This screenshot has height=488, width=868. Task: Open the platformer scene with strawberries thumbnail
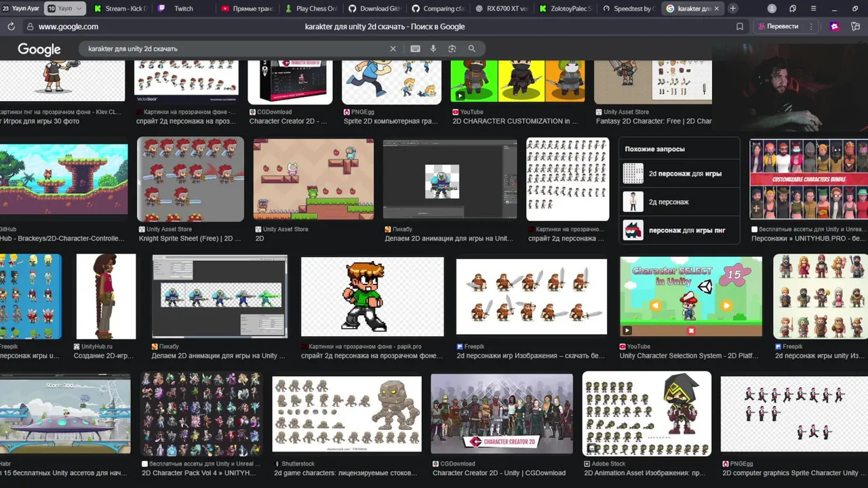tap(313, 180)
